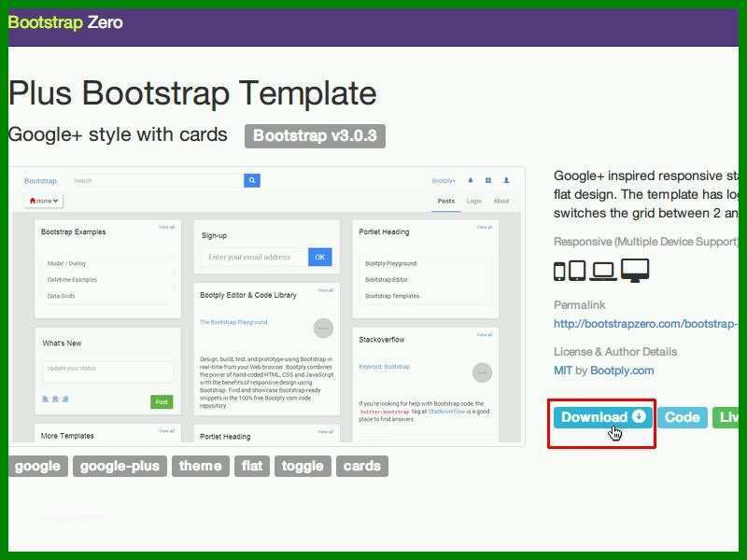Click the laptop device icon
Image resolution: width=747 pixels, height=560 pixels.
(x=603, y=272)
